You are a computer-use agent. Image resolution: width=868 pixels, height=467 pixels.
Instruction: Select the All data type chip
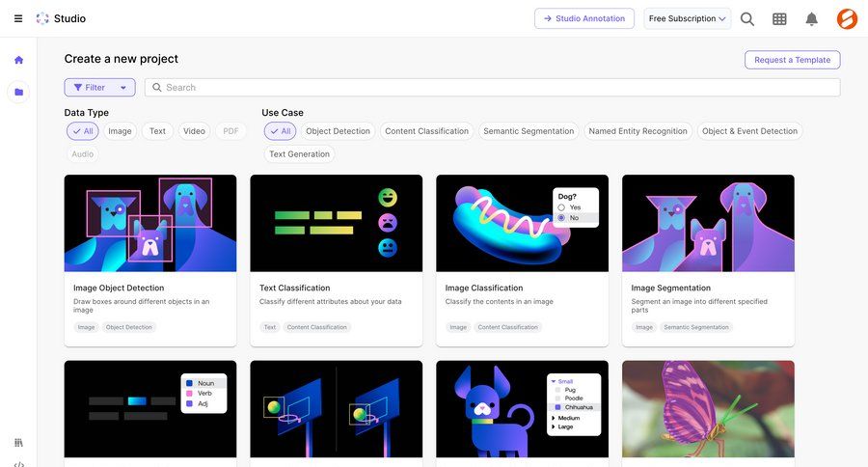coord(83,131)
